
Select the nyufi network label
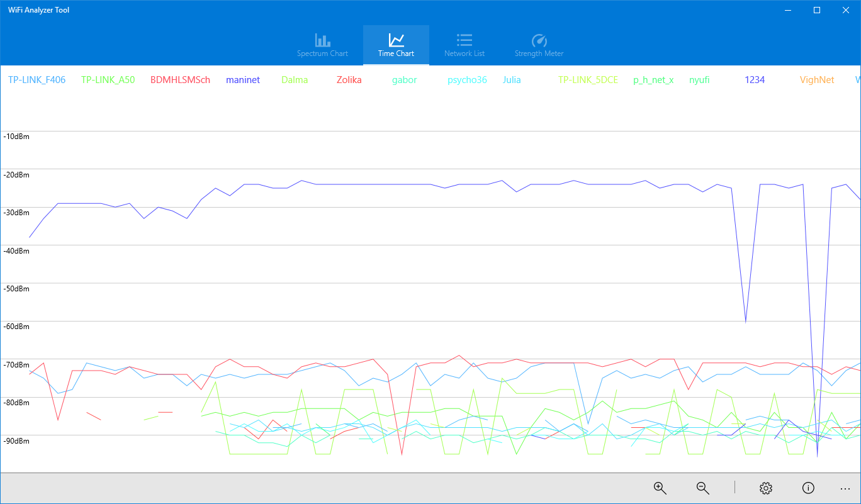pos(699,80)
